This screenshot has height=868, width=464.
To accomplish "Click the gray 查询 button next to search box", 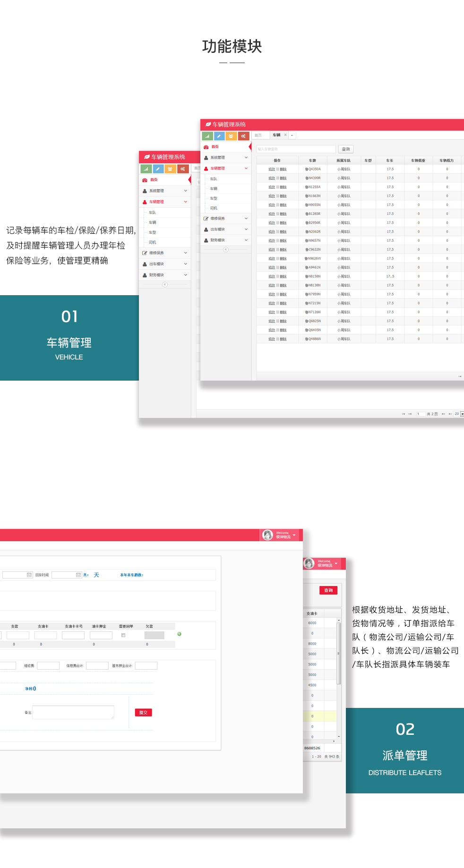I will pos(346,149).
